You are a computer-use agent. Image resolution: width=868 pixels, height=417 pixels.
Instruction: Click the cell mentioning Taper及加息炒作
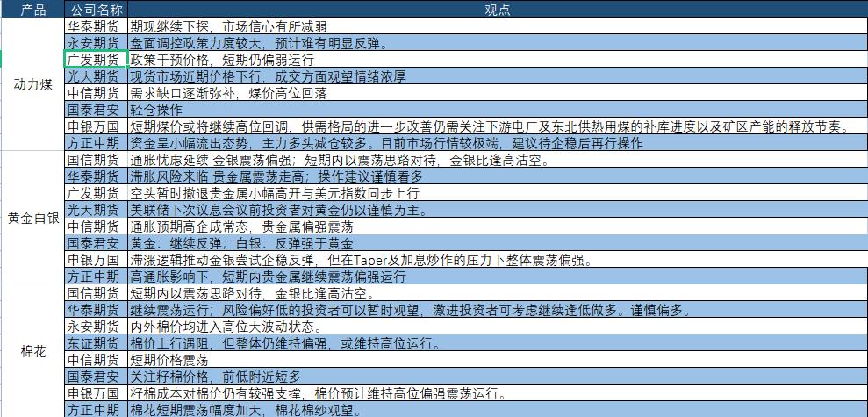[x=498, y=259]
